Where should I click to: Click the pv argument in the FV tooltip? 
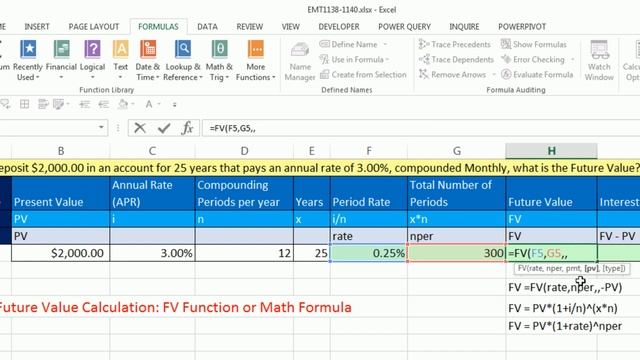click(x=591, y=269)
